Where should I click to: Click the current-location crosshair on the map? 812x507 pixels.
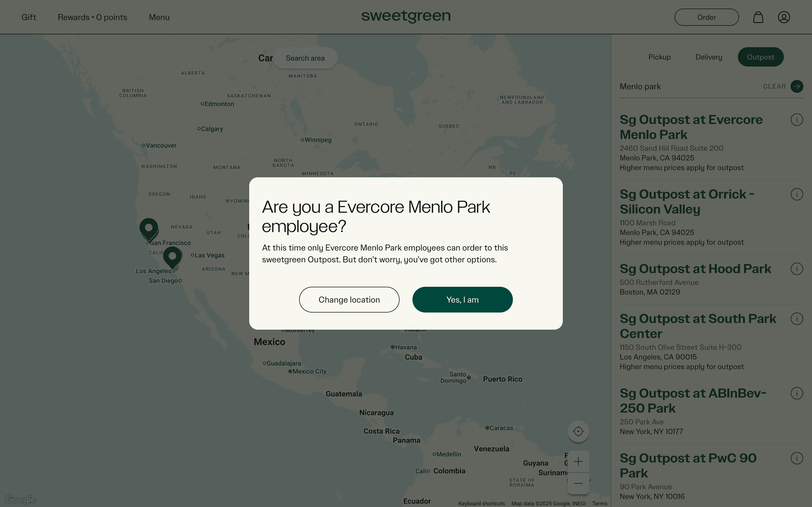point(578,432)
